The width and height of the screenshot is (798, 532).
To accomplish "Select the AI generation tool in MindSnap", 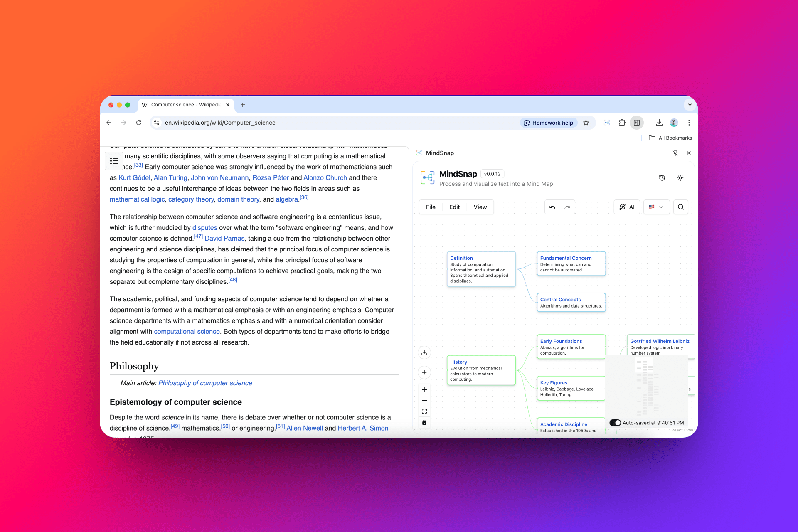I will tap(627, 207).
